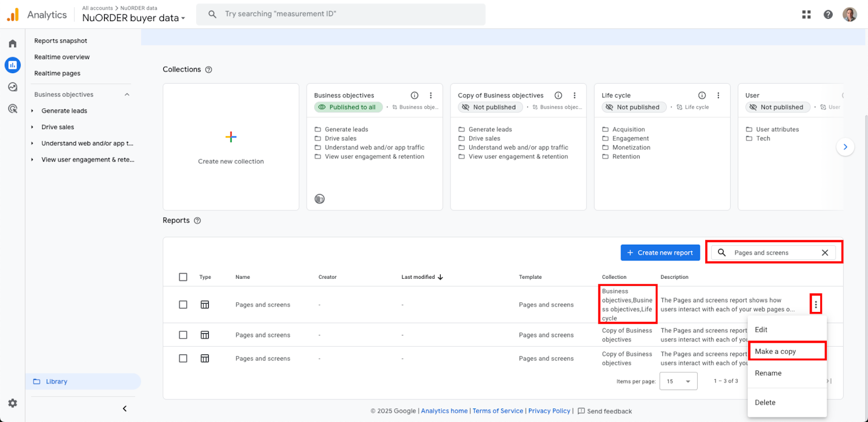Click the table type icon in third report row
The width and height of the screenshot is (868, 422).
point(205,359)
